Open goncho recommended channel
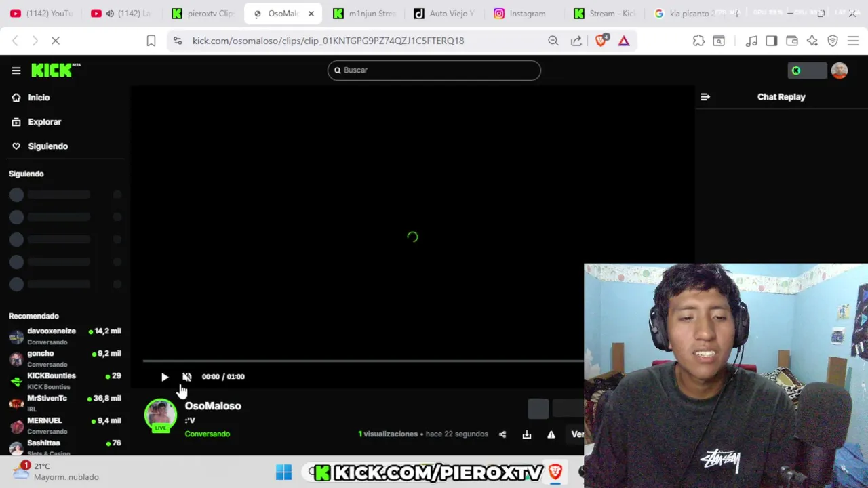The height and width of the screenshot is (488, 868). [x=65, y=359]
